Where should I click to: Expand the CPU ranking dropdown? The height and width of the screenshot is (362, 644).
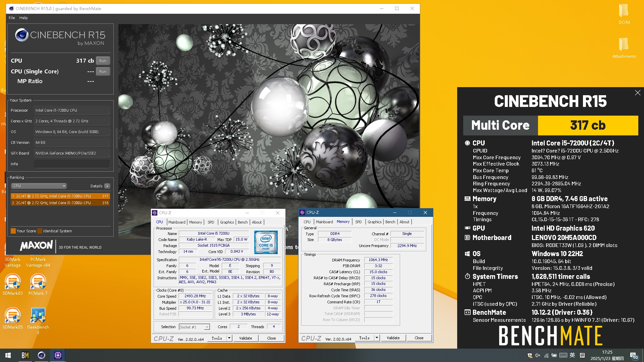pos(39,186)
